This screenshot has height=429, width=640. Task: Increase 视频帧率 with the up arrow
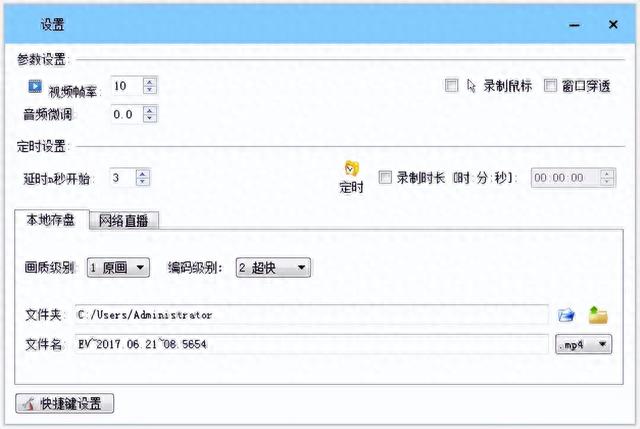[150, 81]
